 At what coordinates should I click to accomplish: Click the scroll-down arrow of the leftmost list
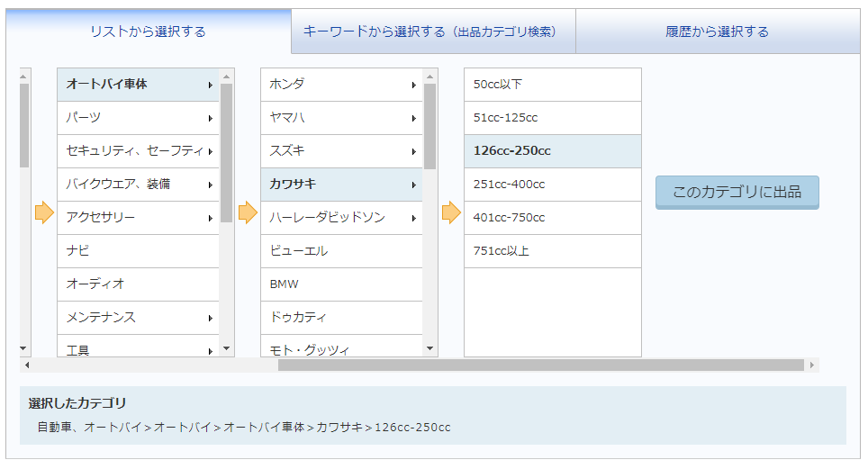coord(23,349)
